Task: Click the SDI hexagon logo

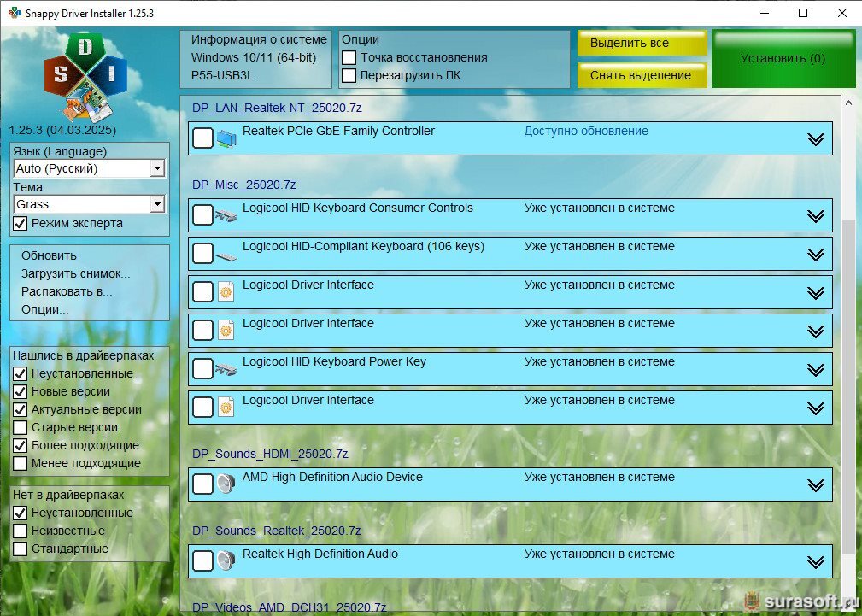Action: (x=85, y=78)
